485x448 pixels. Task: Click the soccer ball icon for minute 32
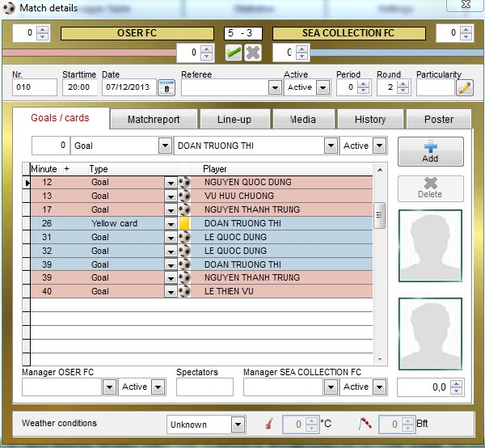coord(184,251)
